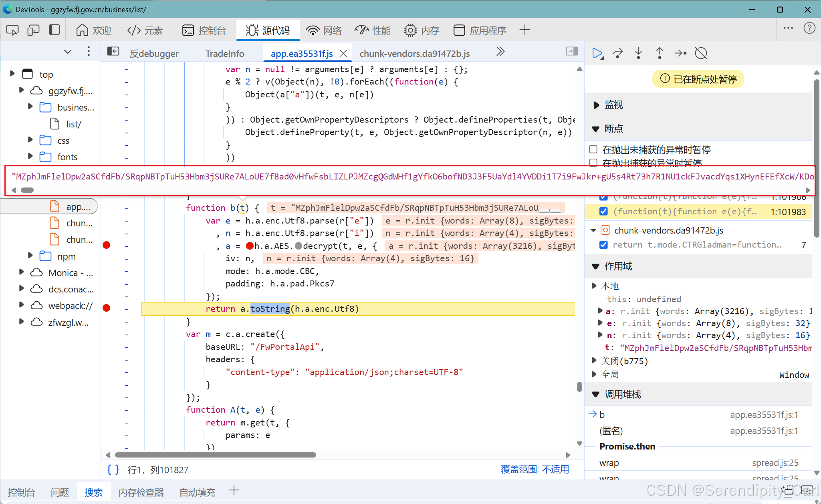The height and width of the screenshot is (504, 821).
Task: Select the inspect element cursor tool
Action: point(12,30)
